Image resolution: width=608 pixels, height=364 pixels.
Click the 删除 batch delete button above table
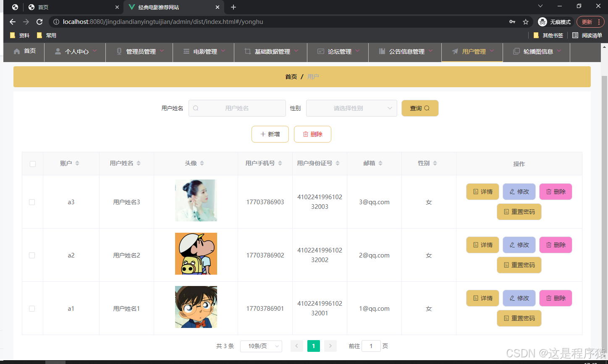click(x=312, y=134)
